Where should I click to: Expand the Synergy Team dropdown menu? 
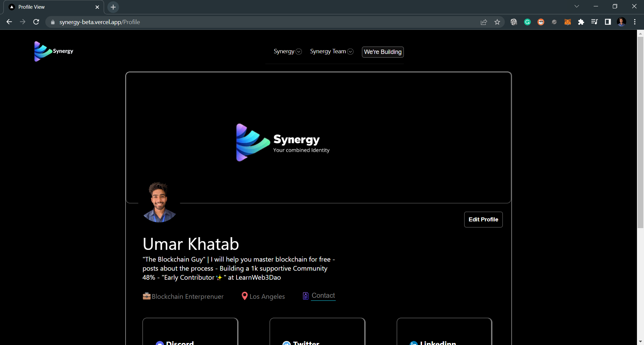pos(331,52)
